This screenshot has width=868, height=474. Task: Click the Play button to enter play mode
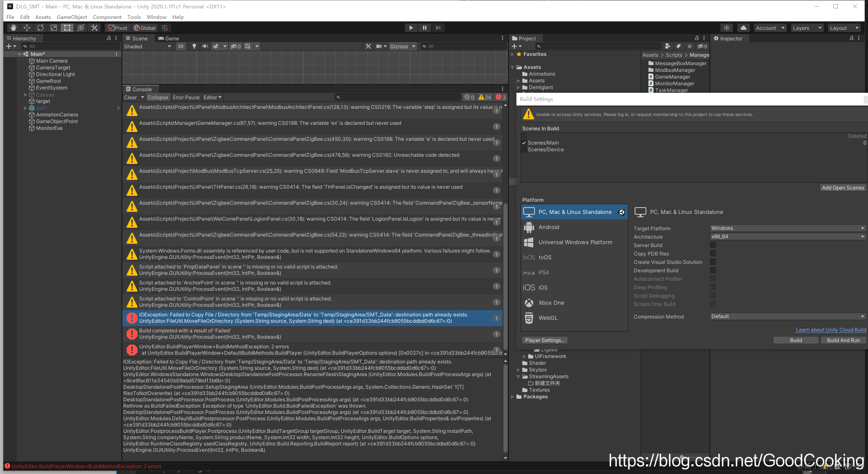[411, 27]
